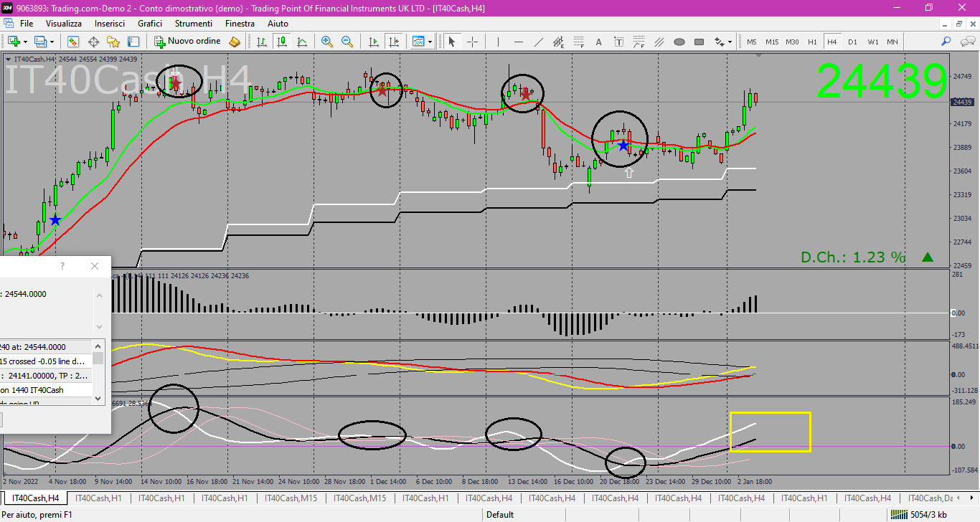Click connection status 5054/3 kb
980x522 pixels.
pos(918,514)
